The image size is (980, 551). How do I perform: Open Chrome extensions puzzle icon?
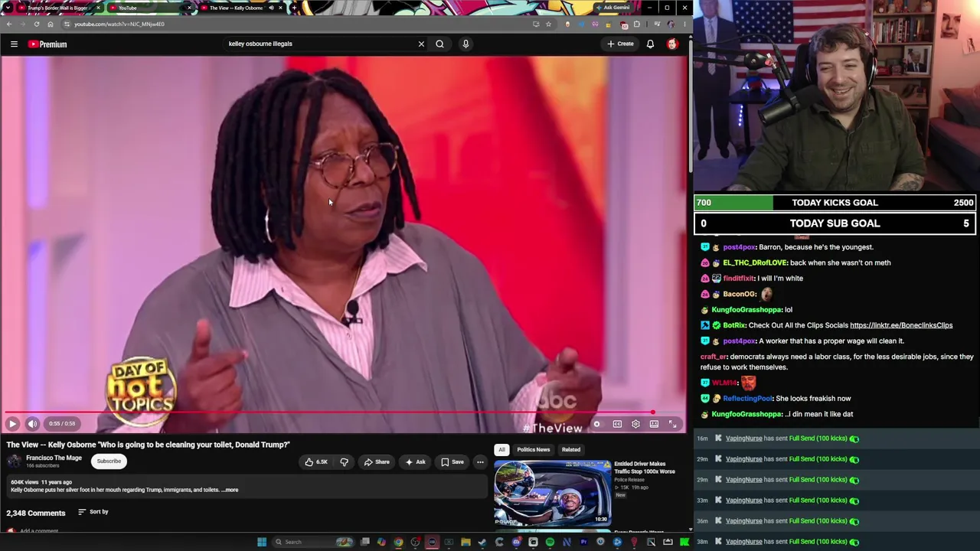pyautogui.click(x=636, y=24)
